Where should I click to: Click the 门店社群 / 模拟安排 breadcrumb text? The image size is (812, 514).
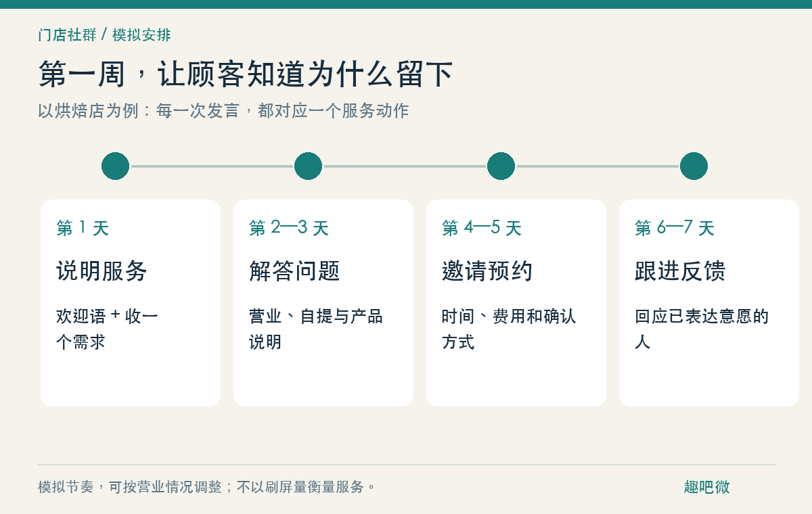104,34
